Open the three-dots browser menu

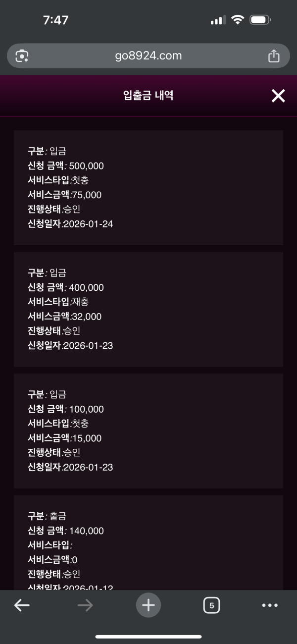[270, 605]
